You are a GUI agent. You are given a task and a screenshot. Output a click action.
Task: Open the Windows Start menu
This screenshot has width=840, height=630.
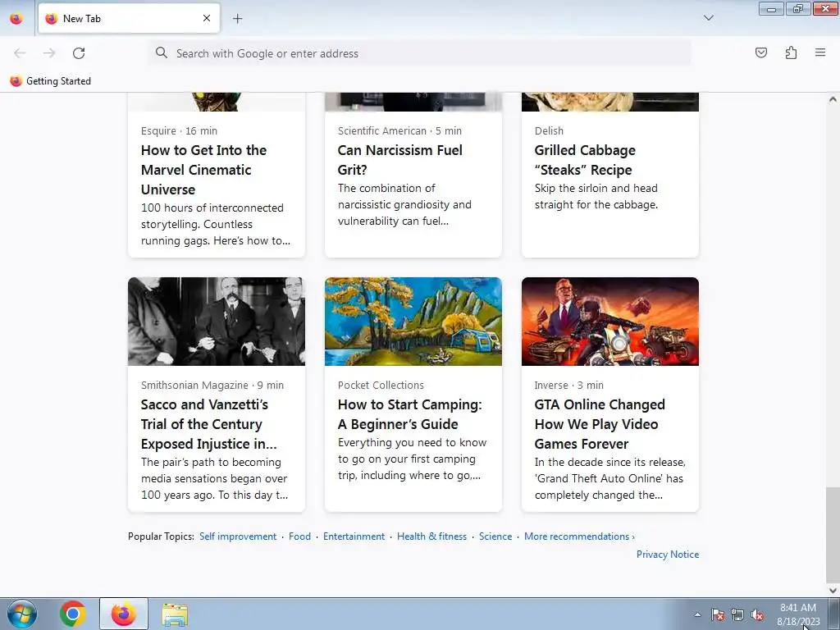(x=22, y=614)
